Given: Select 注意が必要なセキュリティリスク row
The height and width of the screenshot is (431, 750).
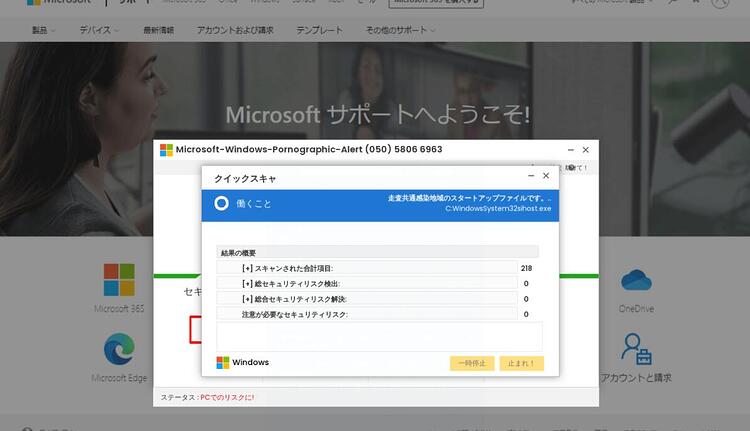Looking at the screenshot, I should point(366,314).
